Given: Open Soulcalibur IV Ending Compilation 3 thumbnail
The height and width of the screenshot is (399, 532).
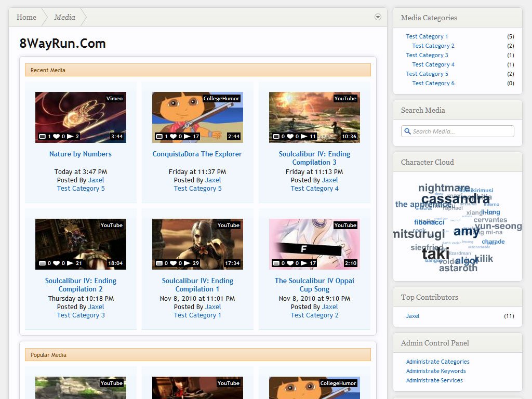Looking at the screenshot, I should point(314,117).
